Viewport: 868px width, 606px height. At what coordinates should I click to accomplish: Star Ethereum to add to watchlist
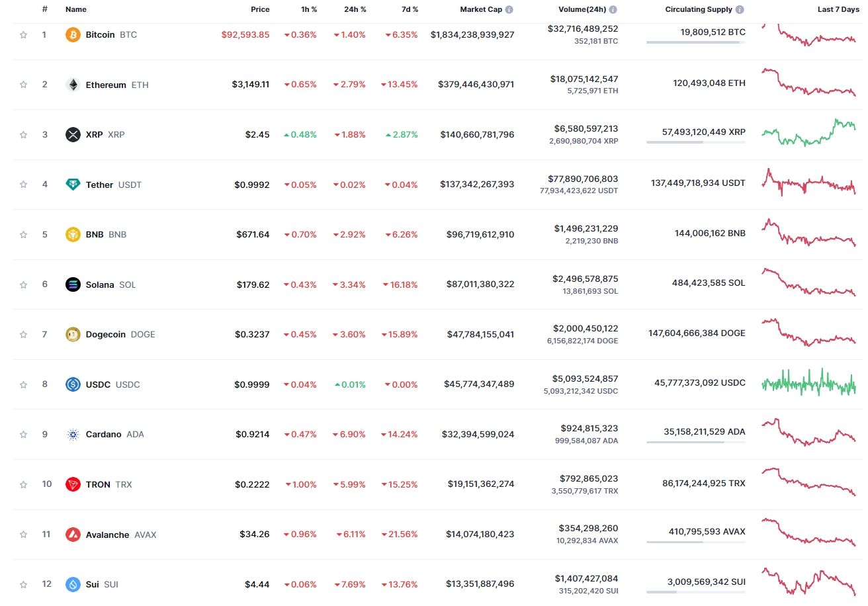pyautogui.click(x=24, y=85)
